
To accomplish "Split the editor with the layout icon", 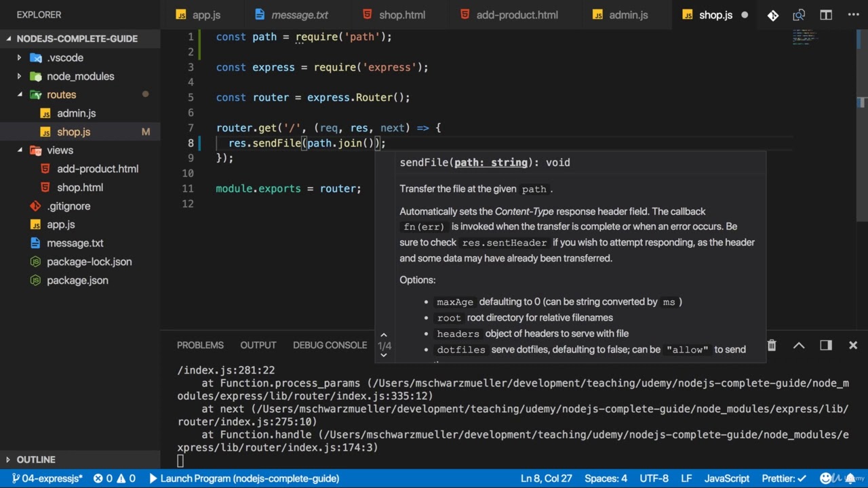I will pos(826,15).
